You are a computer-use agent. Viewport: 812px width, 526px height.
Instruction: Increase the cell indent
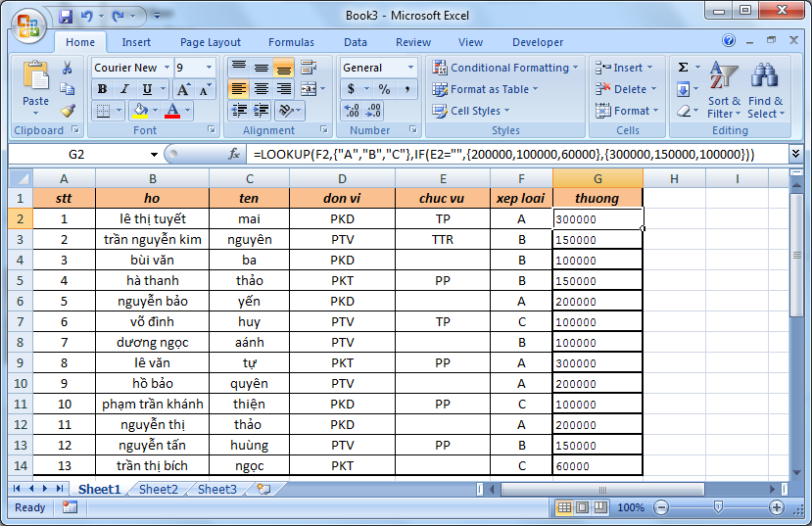point(261,111)
